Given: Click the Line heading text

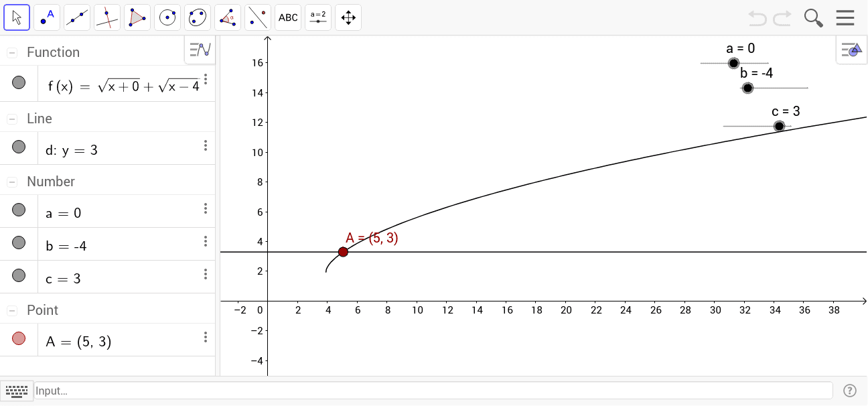Looking at the screenshot, I should click(x=40, y=119).
